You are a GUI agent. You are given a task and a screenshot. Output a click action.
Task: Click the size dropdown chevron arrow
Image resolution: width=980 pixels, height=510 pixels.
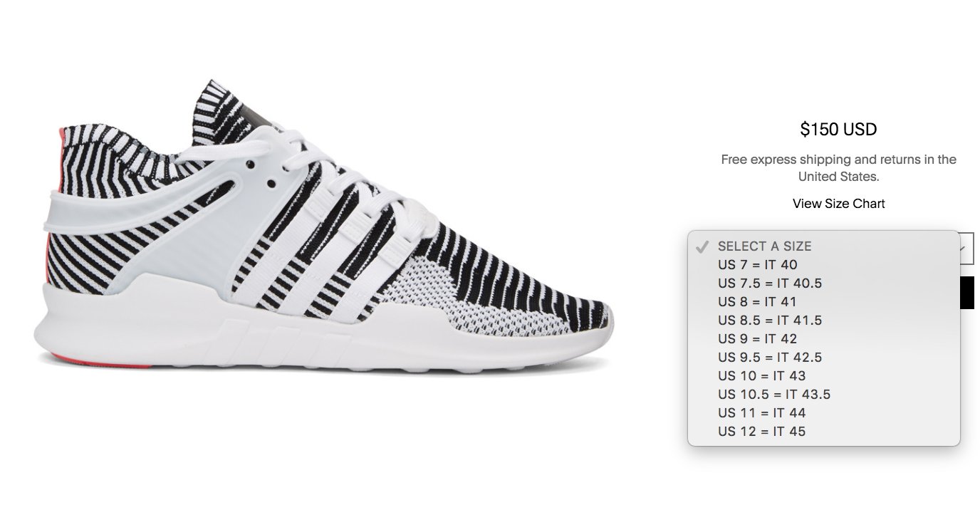coord(963,249)
